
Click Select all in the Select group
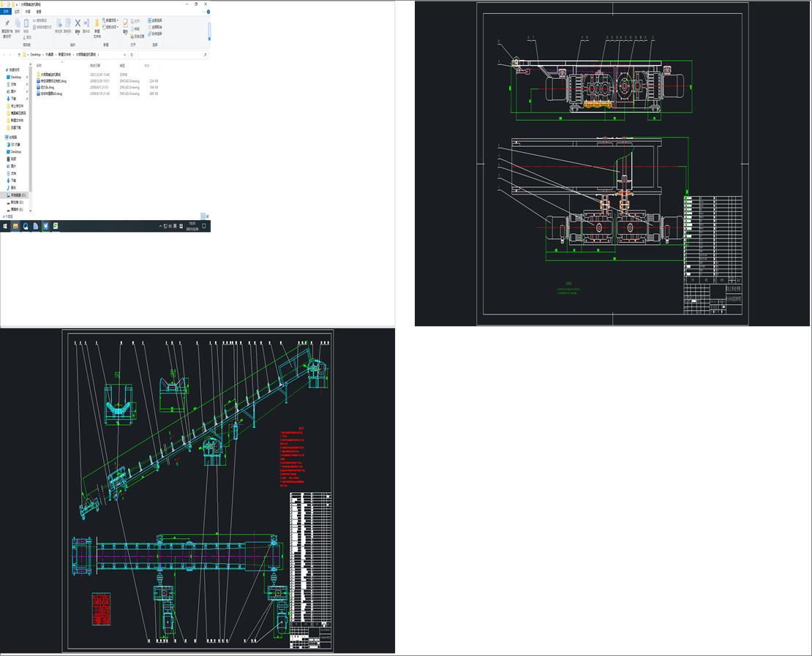pyautogui.click(x=155, y=20)
